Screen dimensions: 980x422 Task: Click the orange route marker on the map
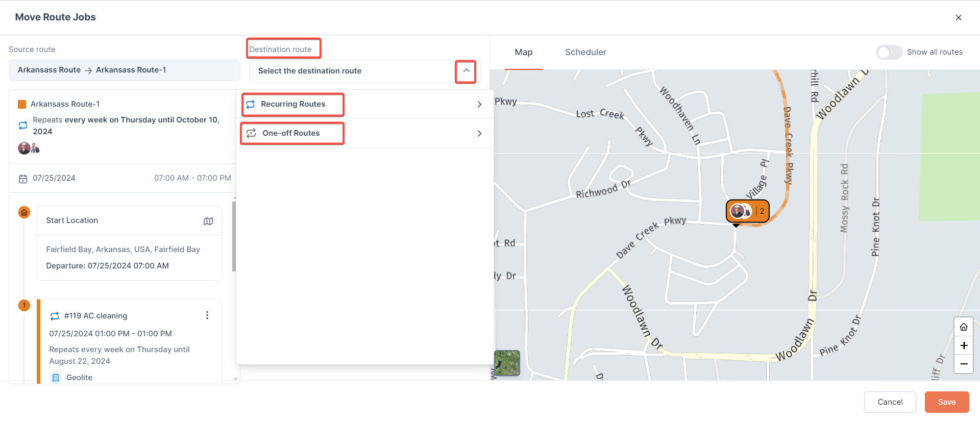click(x=747, y=211)
